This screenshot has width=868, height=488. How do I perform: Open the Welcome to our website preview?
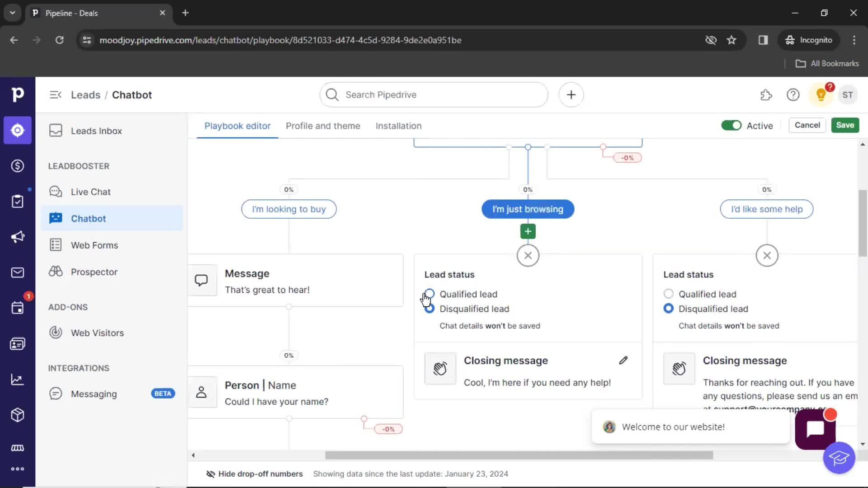click(x=690, y=427)
